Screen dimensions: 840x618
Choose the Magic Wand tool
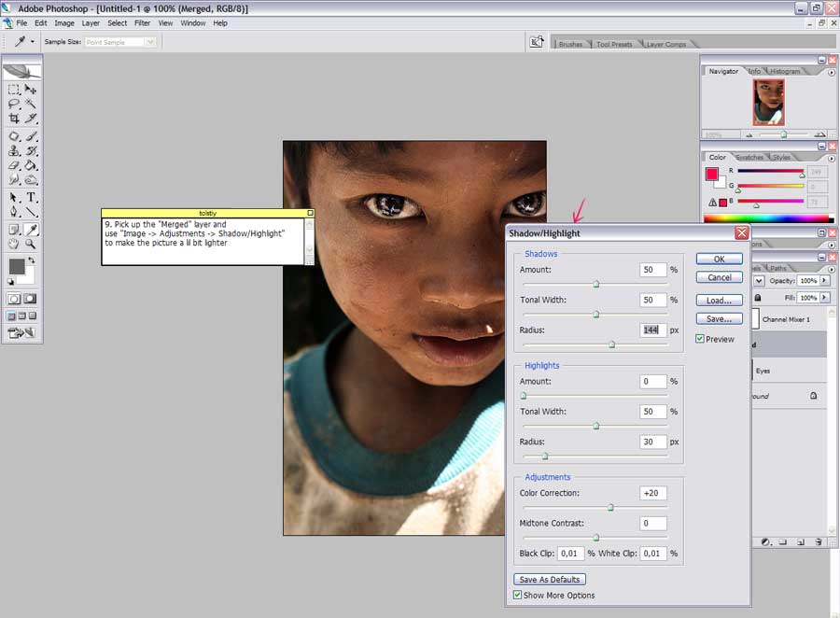pyautogui.click(x=31, y=104)
